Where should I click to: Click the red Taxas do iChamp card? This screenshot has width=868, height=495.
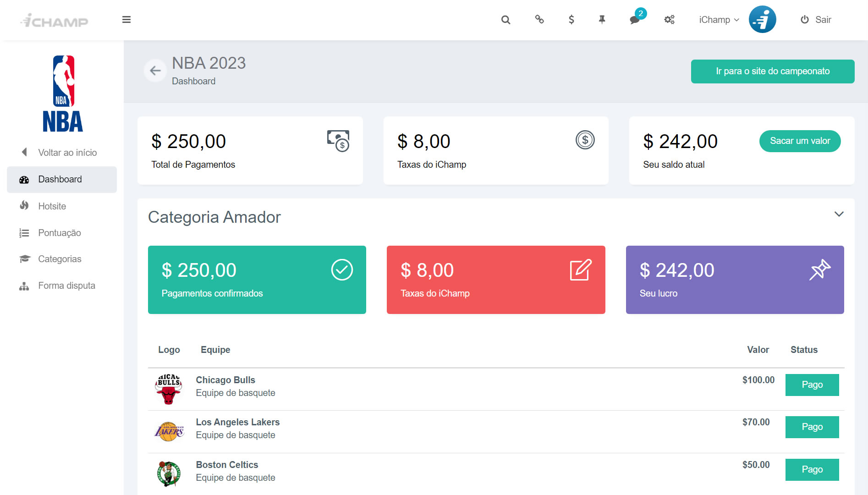point(496,280)
